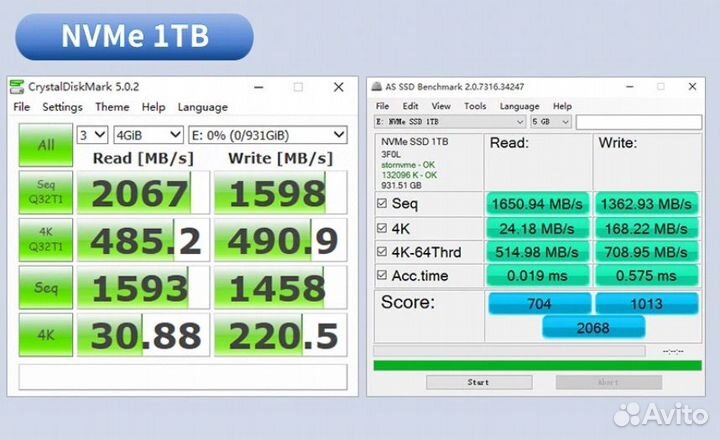Click the AS SSD Seq write 1362.93 MB/s
Image resolution: width=720 pixels, height=440 pixels.
tap(647, 204)
